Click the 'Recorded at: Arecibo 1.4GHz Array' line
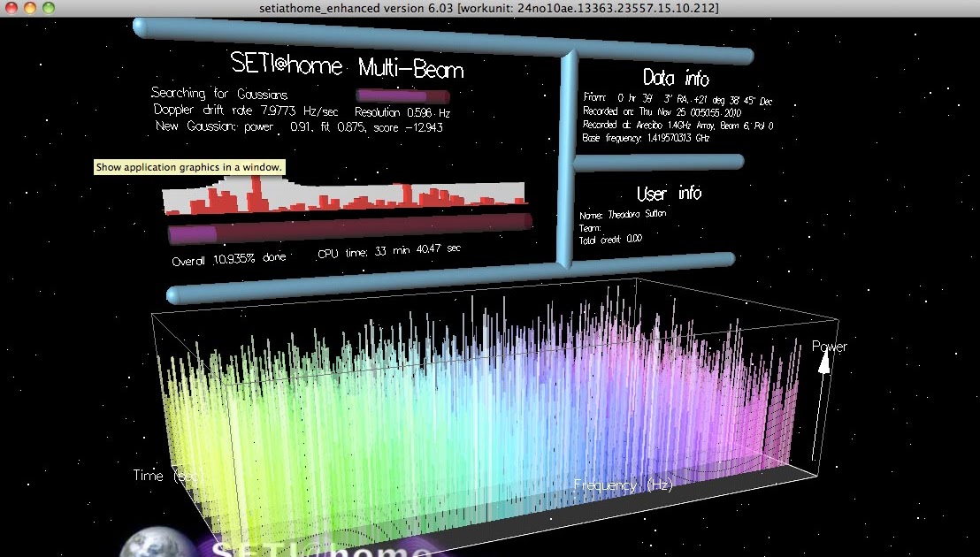The image size is (980, 557). coord(678,126)
